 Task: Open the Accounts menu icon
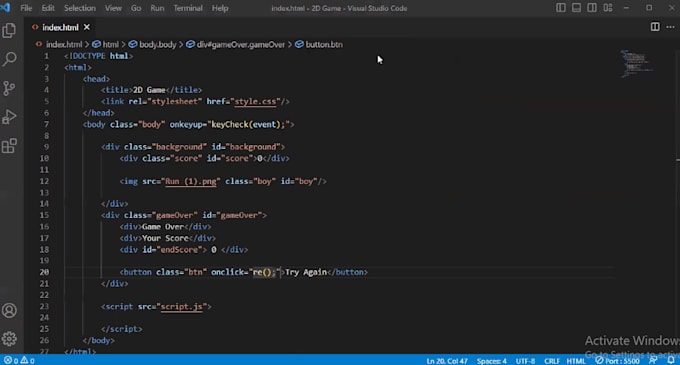tap(9, 310)
